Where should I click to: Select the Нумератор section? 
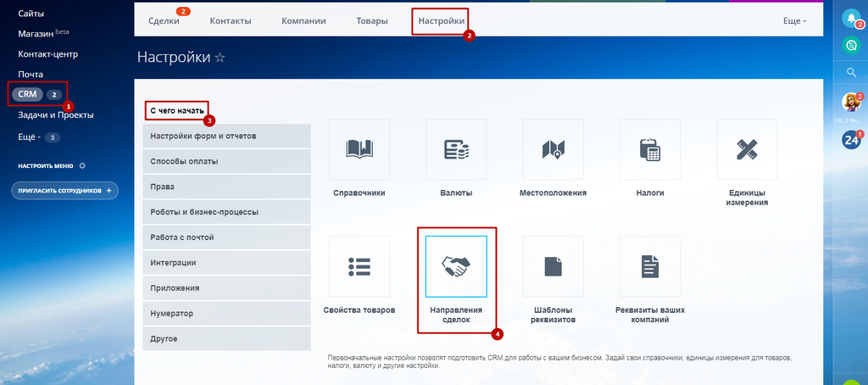coord(227,313)
